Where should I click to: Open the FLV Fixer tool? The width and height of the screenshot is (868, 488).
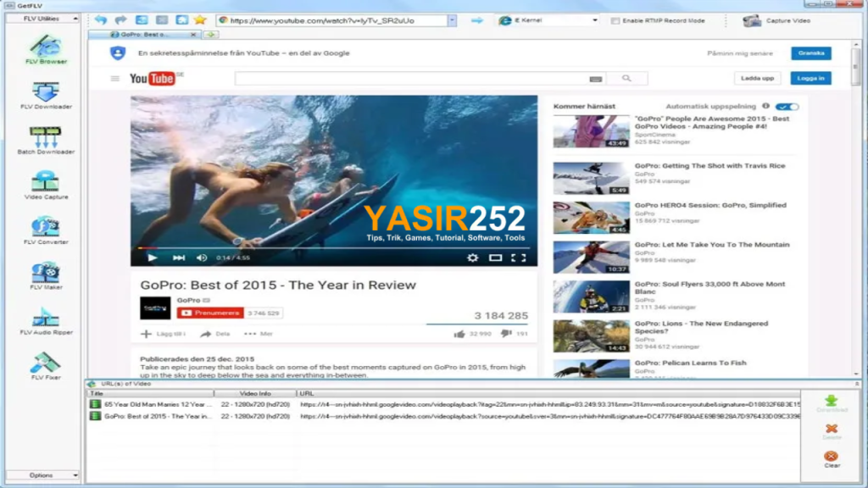[46, 366]
